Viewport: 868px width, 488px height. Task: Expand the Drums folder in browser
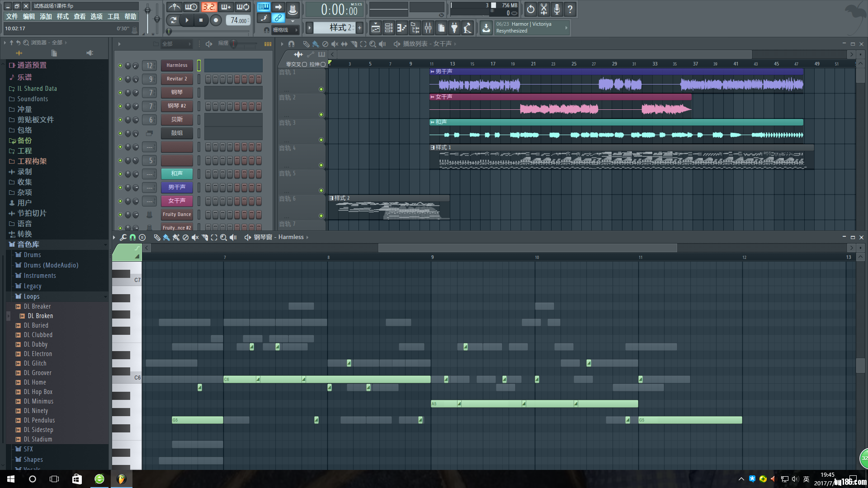pyautogui.click(x=32, y=255)
